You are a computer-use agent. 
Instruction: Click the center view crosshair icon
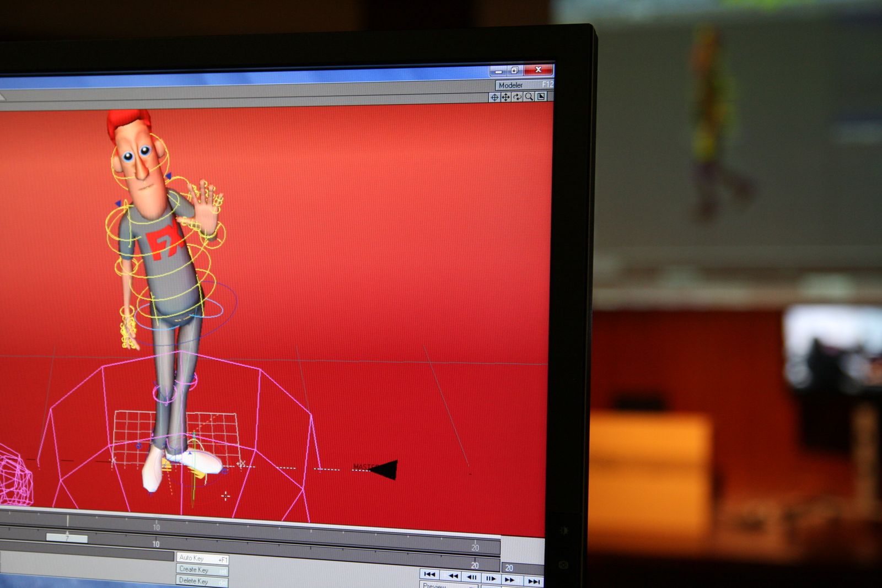[494, 97]
